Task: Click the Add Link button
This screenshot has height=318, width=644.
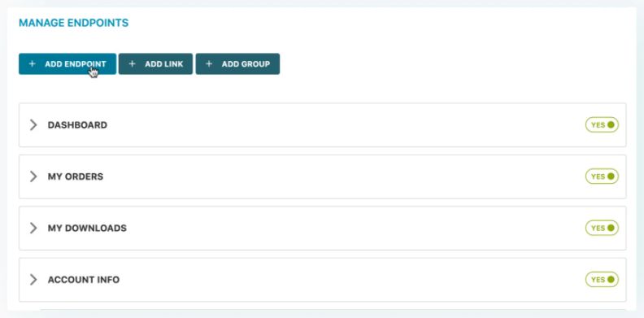Action: tap(155, 63)
